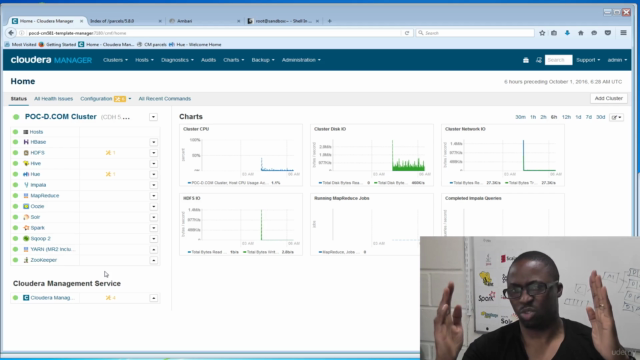Open the Diagnostics menu
The image size is (640, 360).
[177, 60]
